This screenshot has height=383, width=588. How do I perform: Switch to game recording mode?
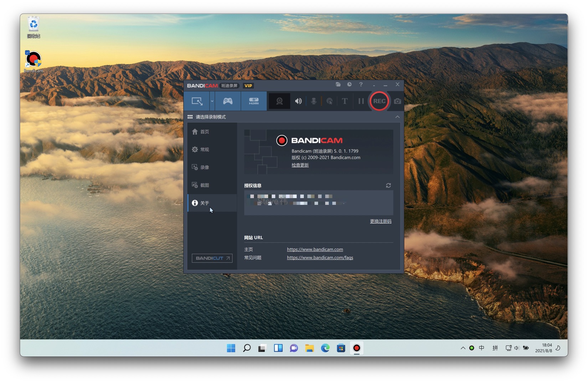coord(228,101)
